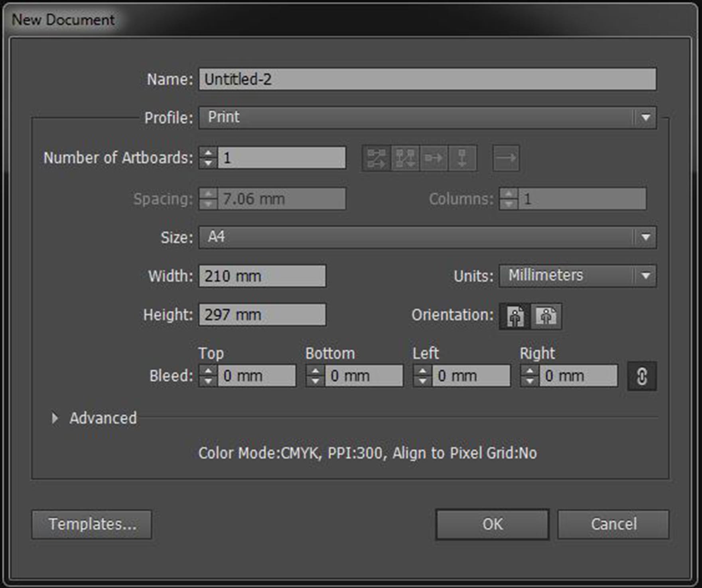This screenshot has height=588, width=702.
Task: Decrease the Top bleed stepper value
Action: pos(208,381)
